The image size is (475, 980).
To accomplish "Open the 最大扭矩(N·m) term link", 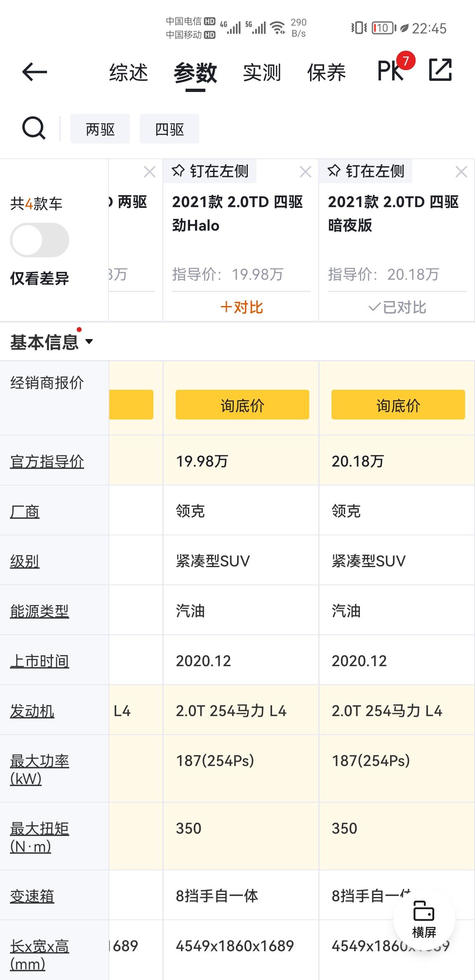I will point(40,837).
